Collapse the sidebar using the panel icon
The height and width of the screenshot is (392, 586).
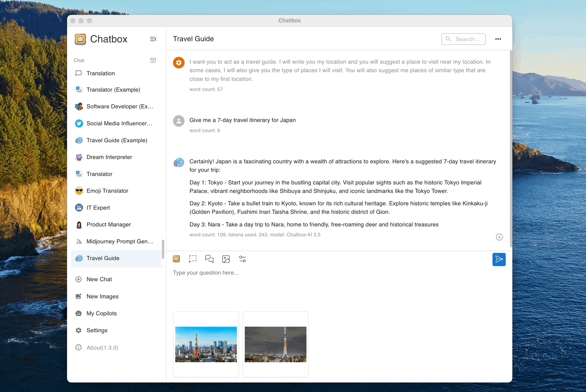(153, 39)
